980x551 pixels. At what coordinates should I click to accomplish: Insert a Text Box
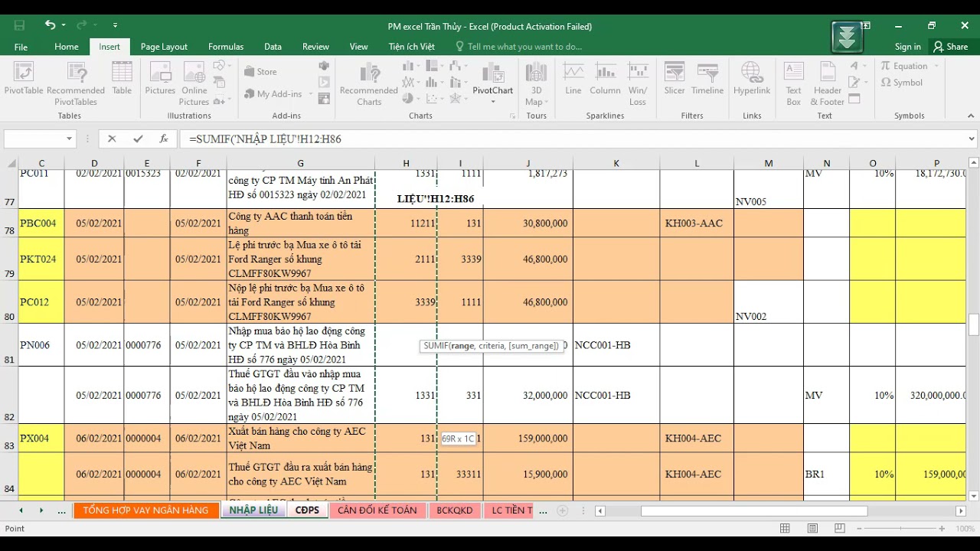tap(794, 83)
